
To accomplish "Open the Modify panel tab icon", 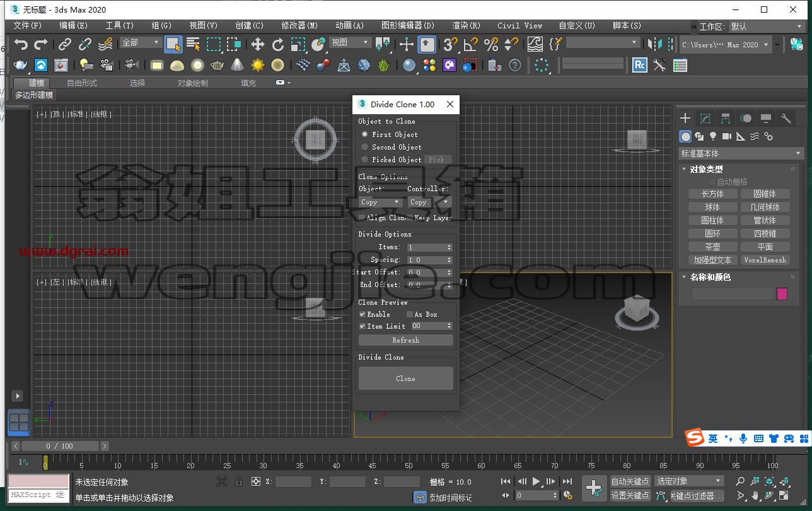I will (705, 118).
